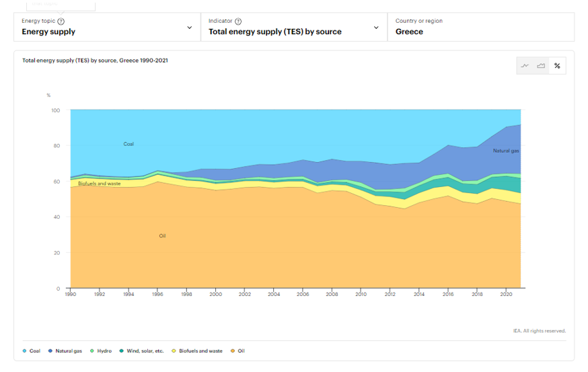This screenshot has height=372, width=588.
Task: Click the Indicator help question-mark icon
Action: pyautogui.click(x=238, y=22)
